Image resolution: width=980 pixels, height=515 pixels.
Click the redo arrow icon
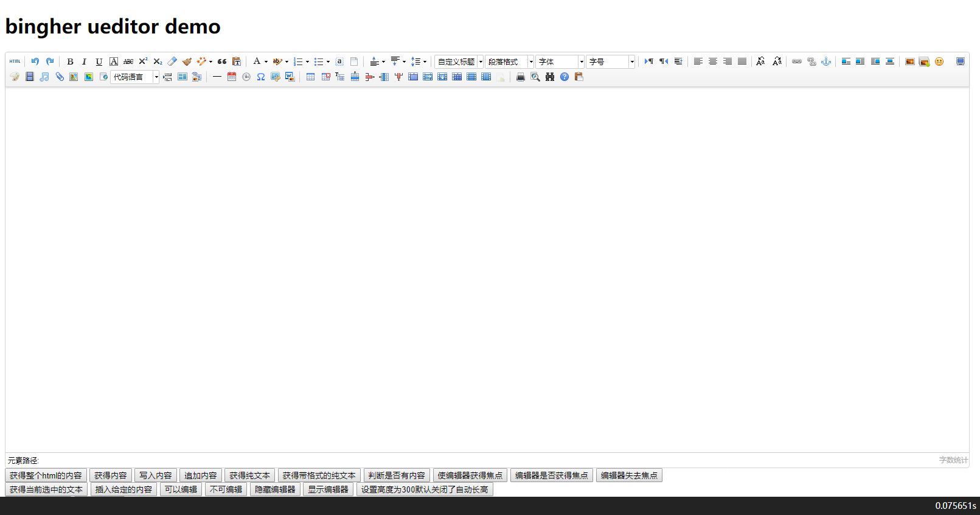click(50, 61)
